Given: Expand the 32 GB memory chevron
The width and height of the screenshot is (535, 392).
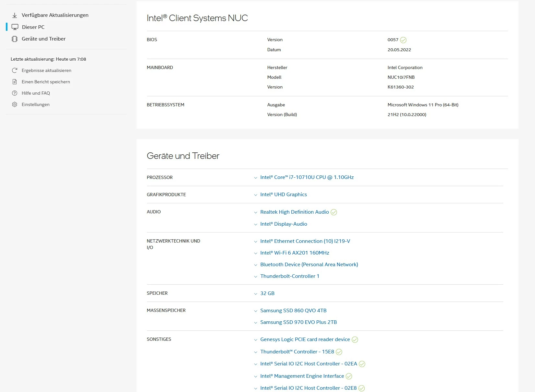Looking at the screenshot, I should pyautogui.click(x=256, y=294).
